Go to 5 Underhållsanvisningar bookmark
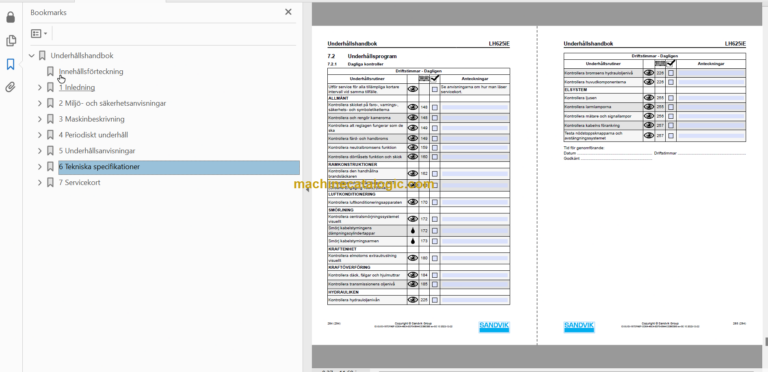Image resolution: width=768 pixels, height=372 pixels. pos(97,151)
